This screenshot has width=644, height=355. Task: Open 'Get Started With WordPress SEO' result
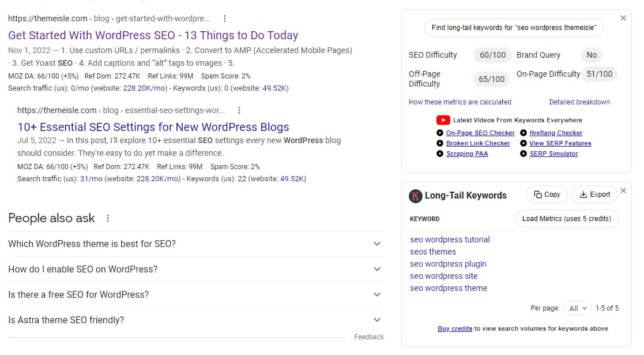(153, 35)
